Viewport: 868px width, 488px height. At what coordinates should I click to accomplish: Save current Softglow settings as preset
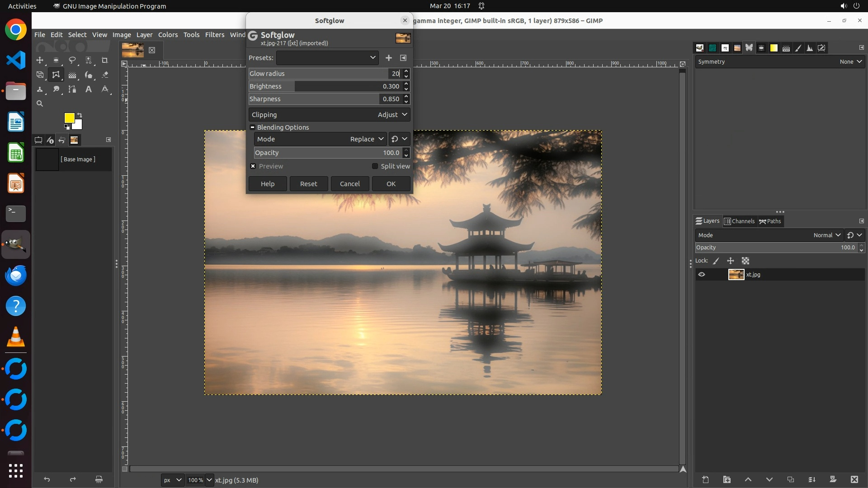pyautogui.click(x=388, y=58)
